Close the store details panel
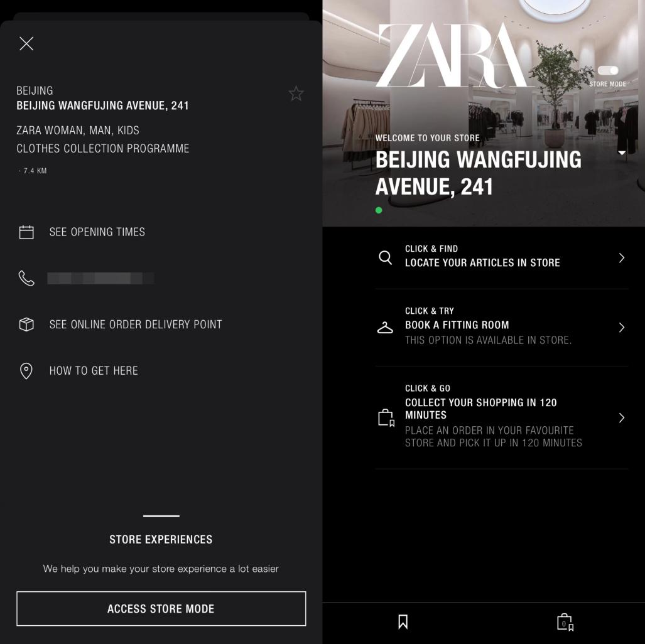This screenshot has width=645, height=644. (26, 43)
